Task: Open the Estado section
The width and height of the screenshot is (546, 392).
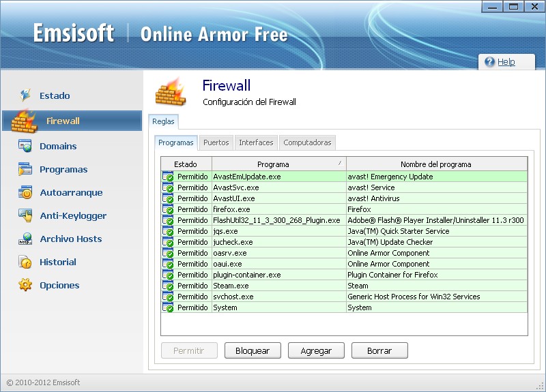Action: point(55,95)
